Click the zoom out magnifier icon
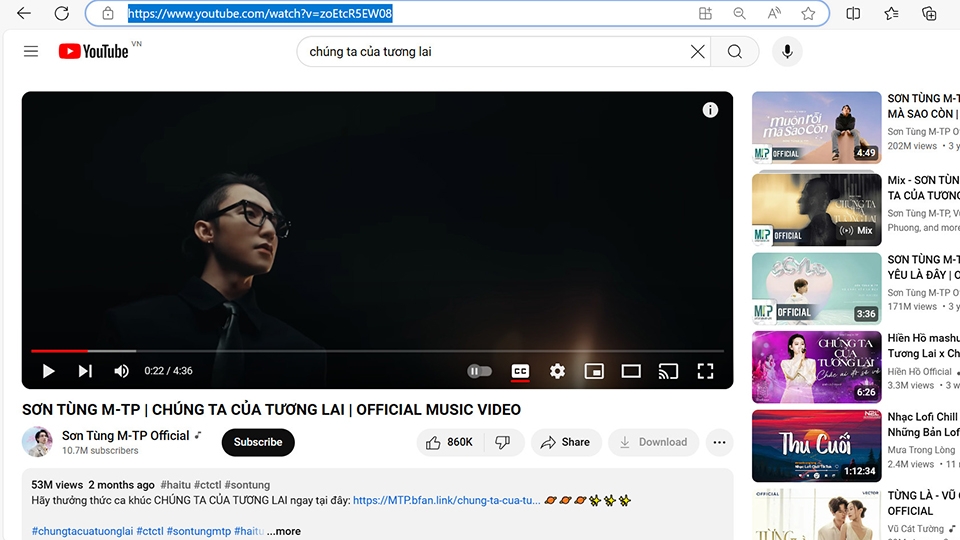 tap(740, 13)
